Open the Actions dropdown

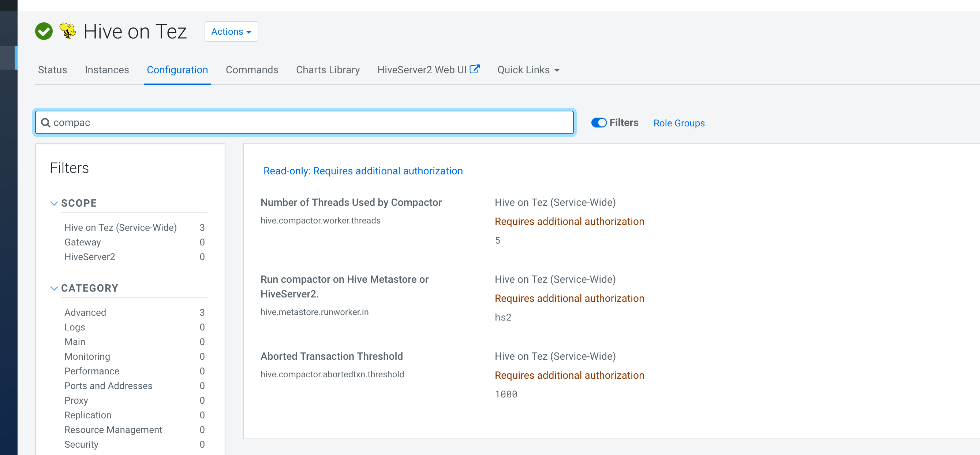point(231,32)
